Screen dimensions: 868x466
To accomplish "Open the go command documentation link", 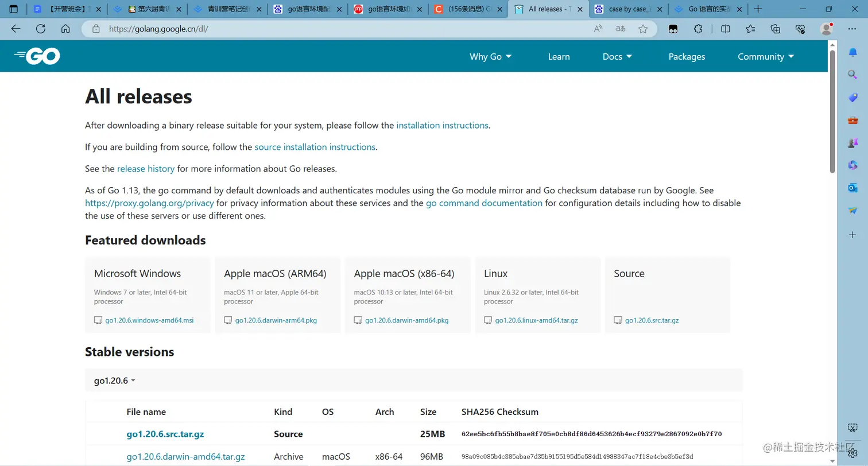I will [x=484, y=203].
